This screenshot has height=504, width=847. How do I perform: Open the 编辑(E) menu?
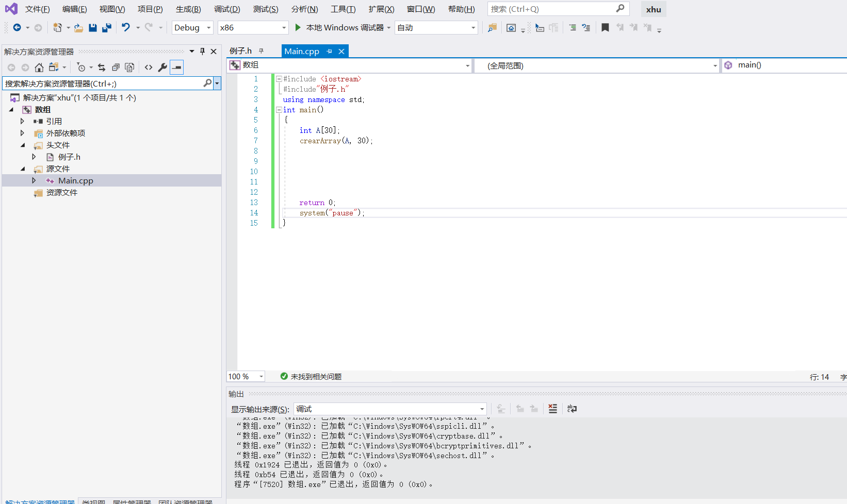[75, 9]
